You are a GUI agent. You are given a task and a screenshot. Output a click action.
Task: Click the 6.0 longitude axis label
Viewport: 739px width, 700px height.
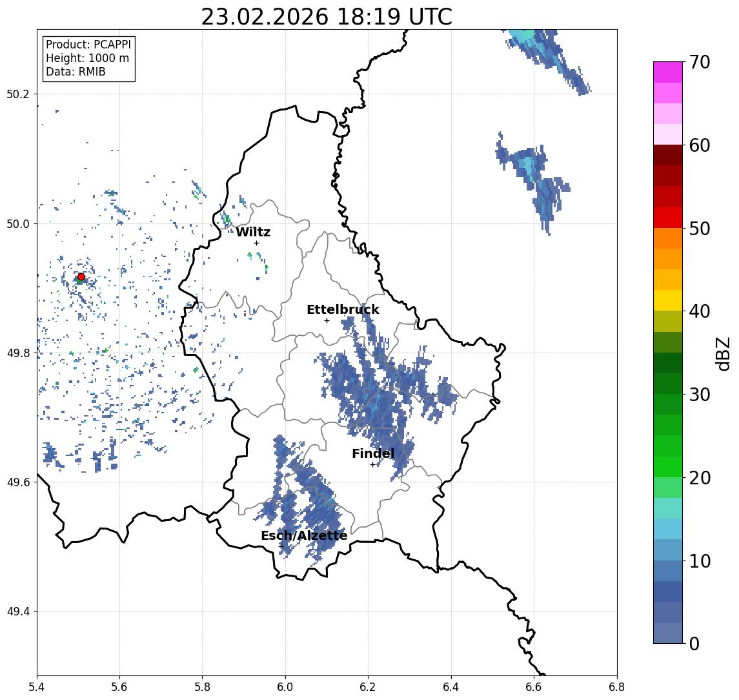[x=285, y=687]
